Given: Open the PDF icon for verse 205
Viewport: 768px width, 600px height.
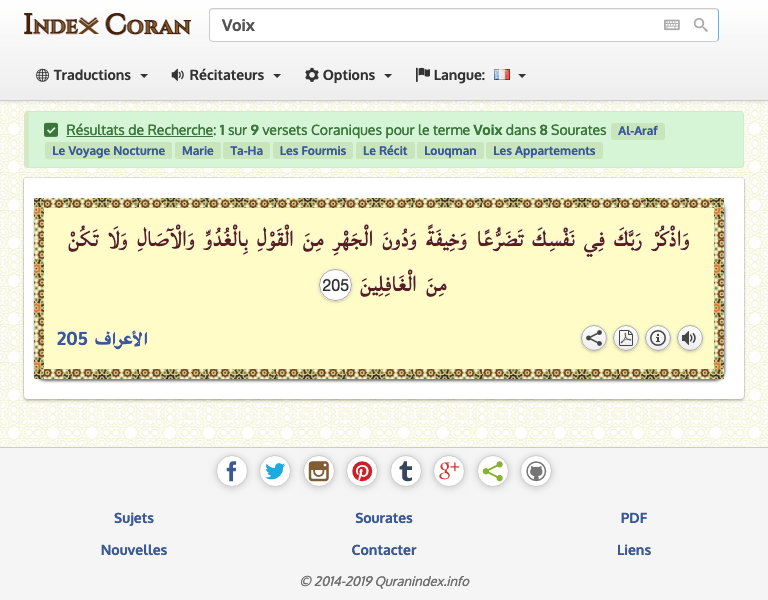Looking at the screenshot, I should click(626, 338).
